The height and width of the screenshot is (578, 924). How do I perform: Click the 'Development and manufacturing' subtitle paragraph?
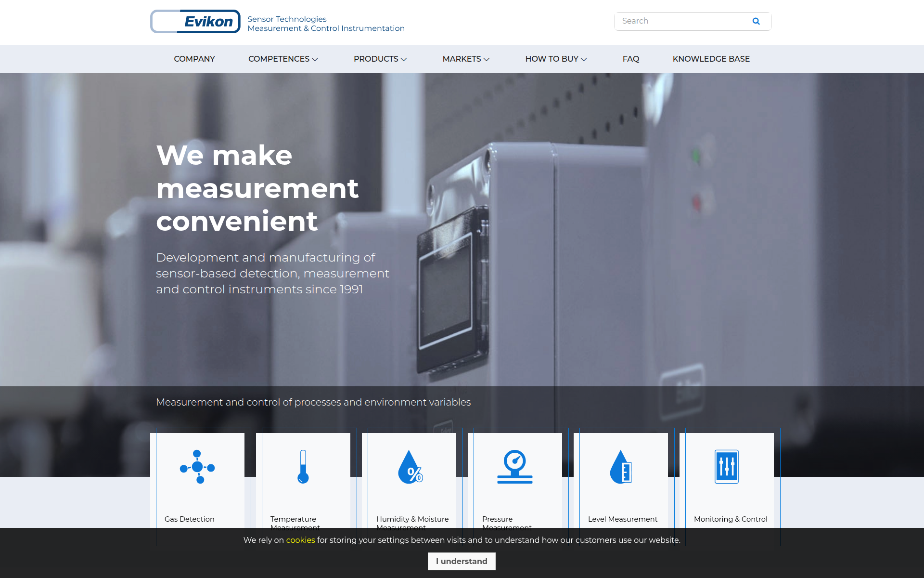272,273
